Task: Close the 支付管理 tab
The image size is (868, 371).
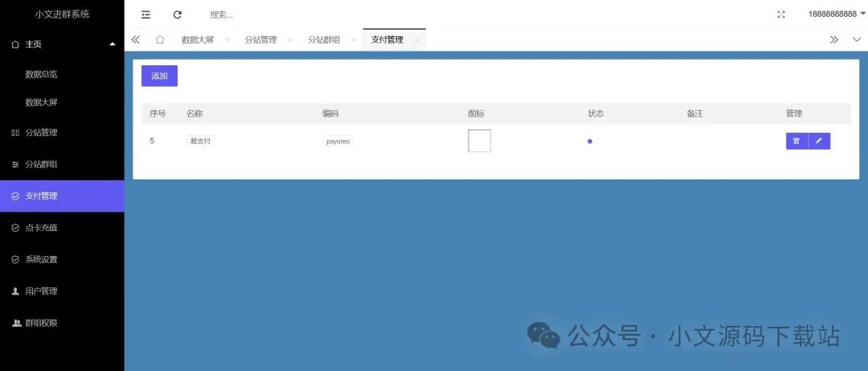Action: click(x=416, y=40)
